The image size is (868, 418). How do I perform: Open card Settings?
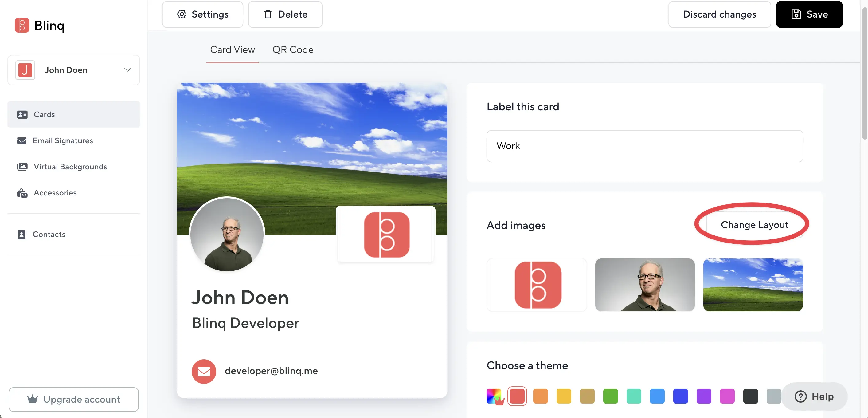point(202,14)
